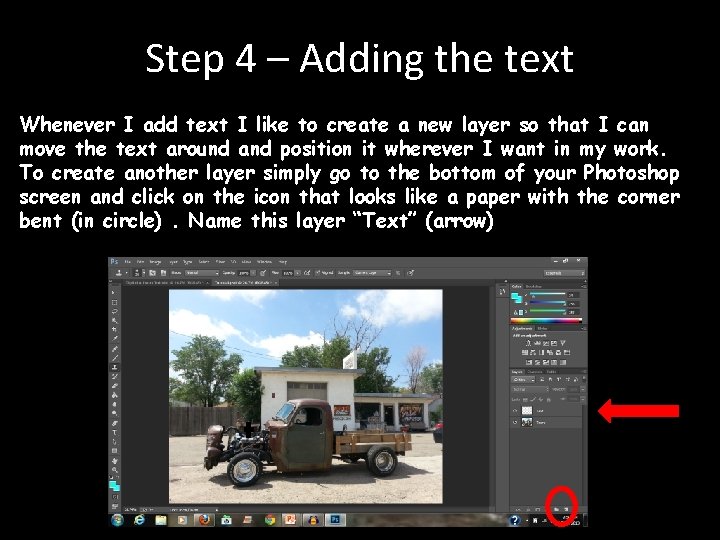The image size is (720, 540).
Task: Open the clone Mode dropdown in options bar
Action: point(202,273)
